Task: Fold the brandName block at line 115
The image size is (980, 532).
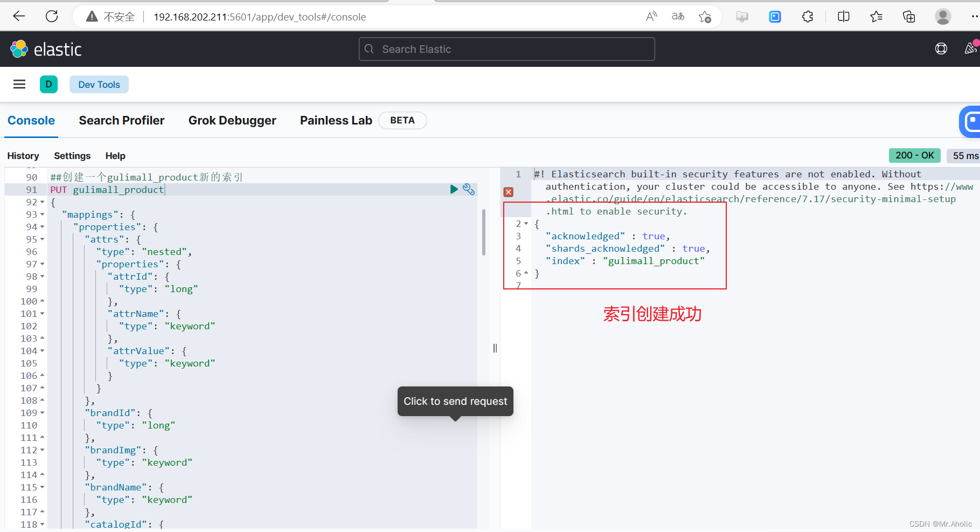Action: (43, 487)
